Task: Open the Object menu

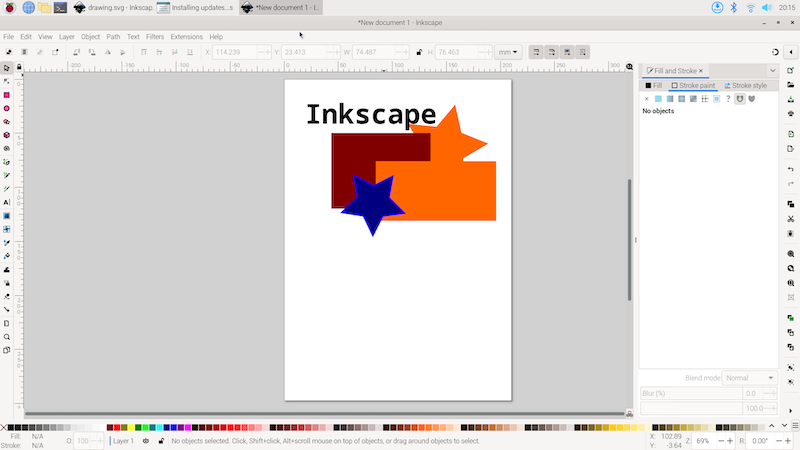Action: 90,37
